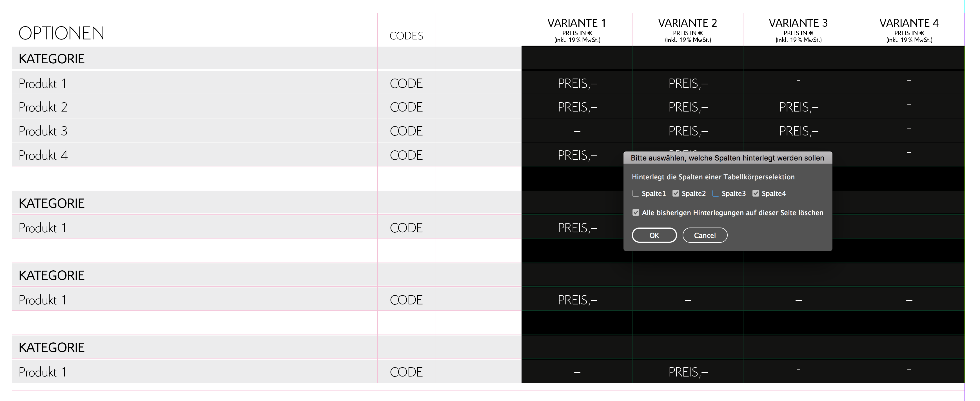
Task: Click the last KATEGORIE row label
Action: point(51,347)
